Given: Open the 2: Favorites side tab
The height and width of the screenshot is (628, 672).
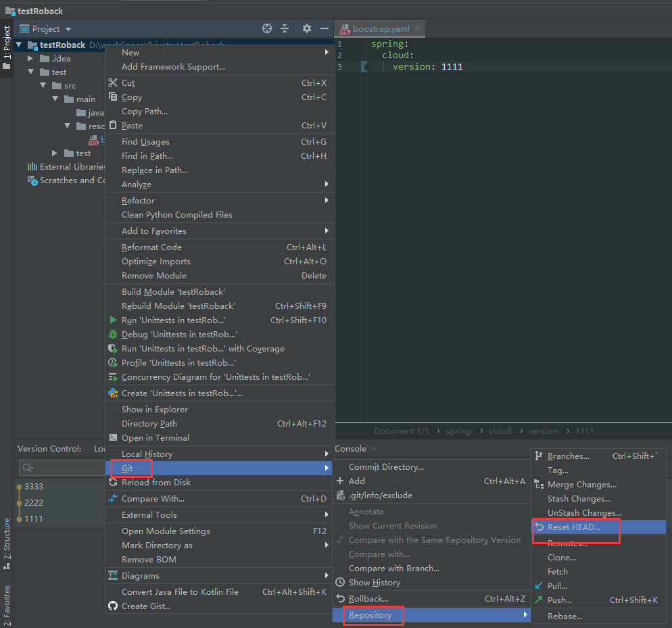Looking at the screenshot, I should (7, 605).
